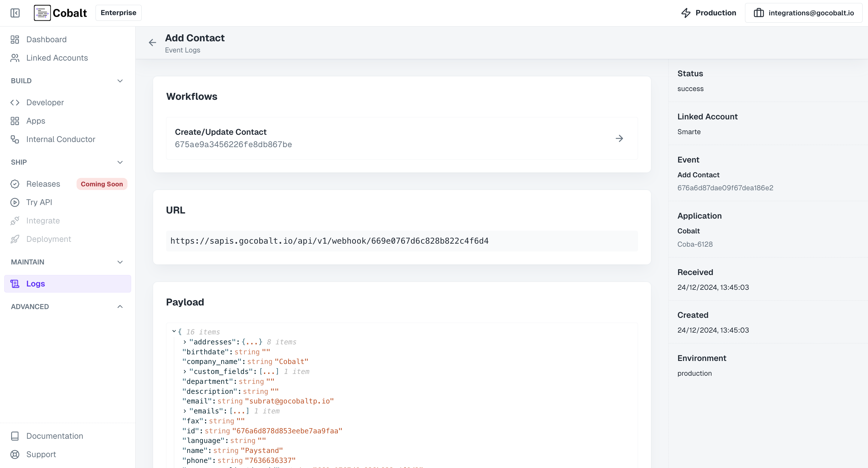Expand the ADVANCED section chevron
The height and width of the screenshot is (468, 868).
point(120,306)
